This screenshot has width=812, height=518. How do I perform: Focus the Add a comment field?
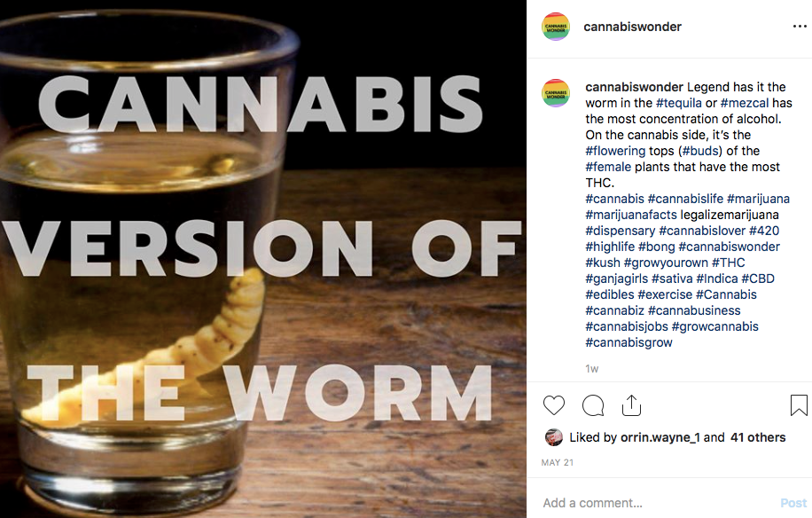[658, 503]
